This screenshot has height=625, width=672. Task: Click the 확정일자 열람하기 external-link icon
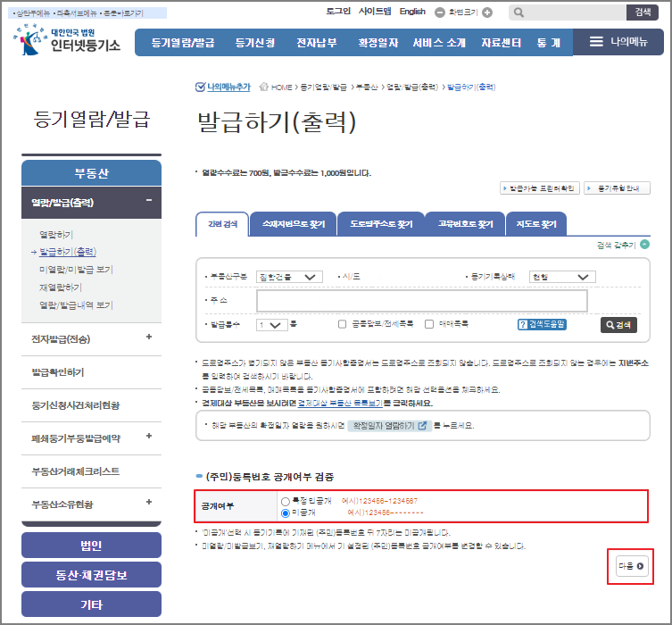point(422,426)
